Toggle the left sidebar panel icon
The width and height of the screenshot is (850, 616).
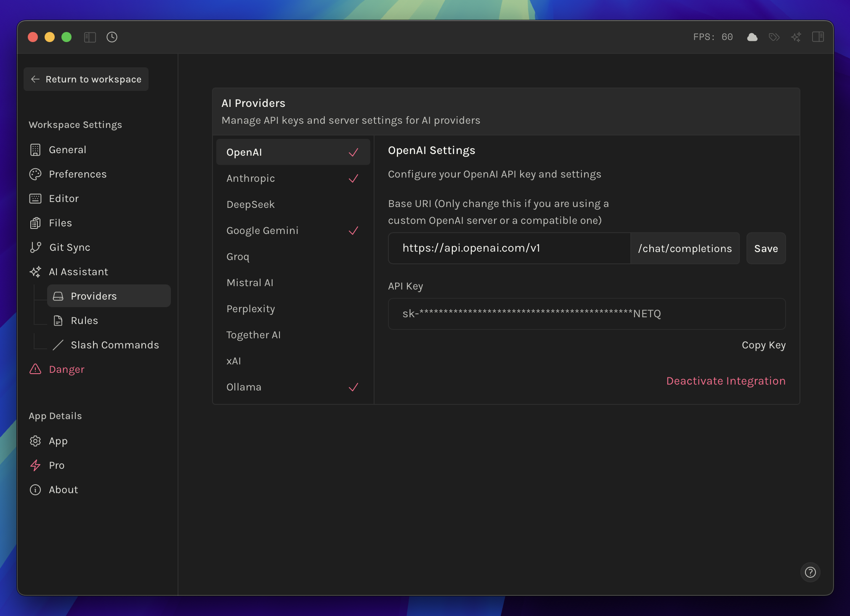click(x=90, y=37)
